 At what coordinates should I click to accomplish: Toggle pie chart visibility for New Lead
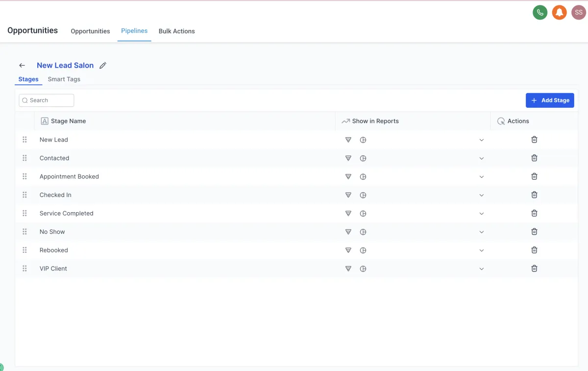363,140
